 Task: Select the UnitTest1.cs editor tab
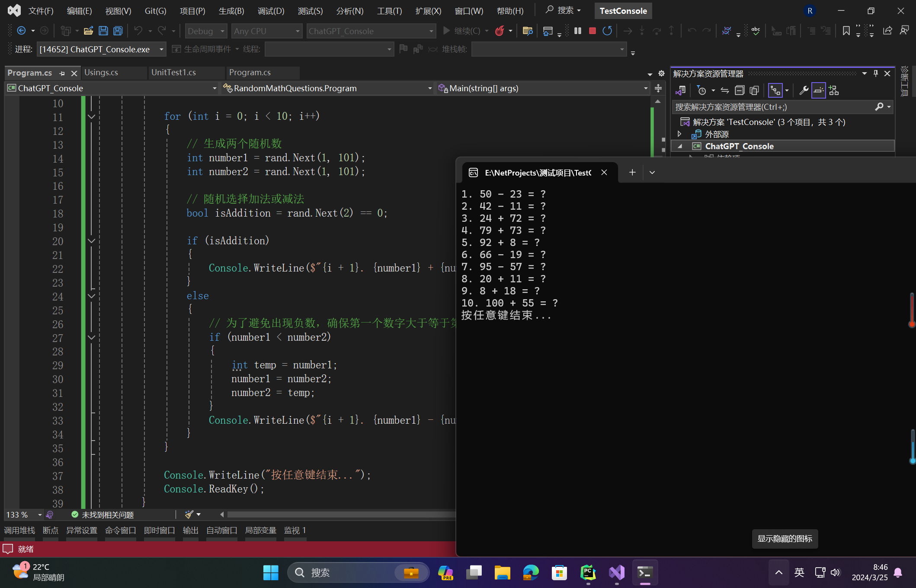(x=173, y=73)
